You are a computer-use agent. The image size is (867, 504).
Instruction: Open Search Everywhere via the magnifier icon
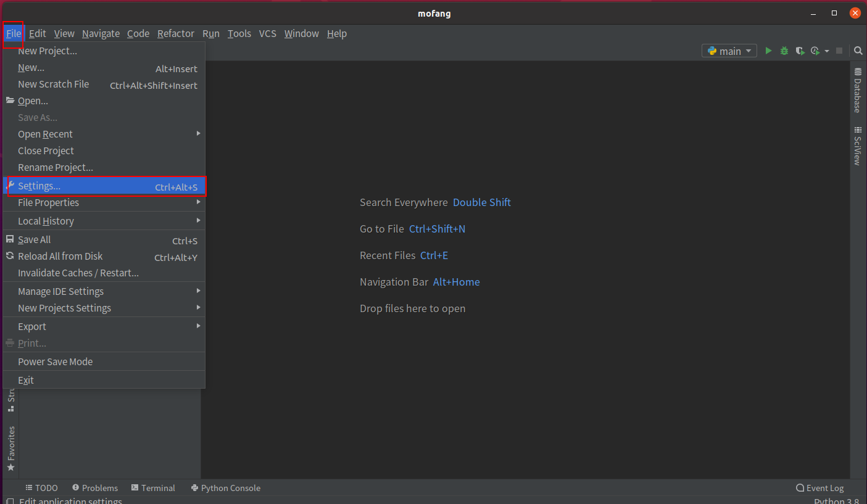click(858, 51)
